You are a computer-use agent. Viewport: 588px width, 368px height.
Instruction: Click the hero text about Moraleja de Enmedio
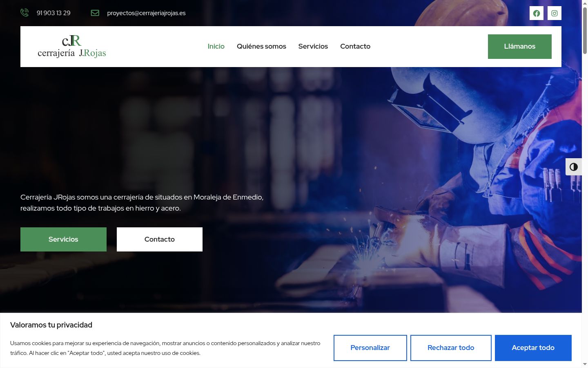[142, 203]
